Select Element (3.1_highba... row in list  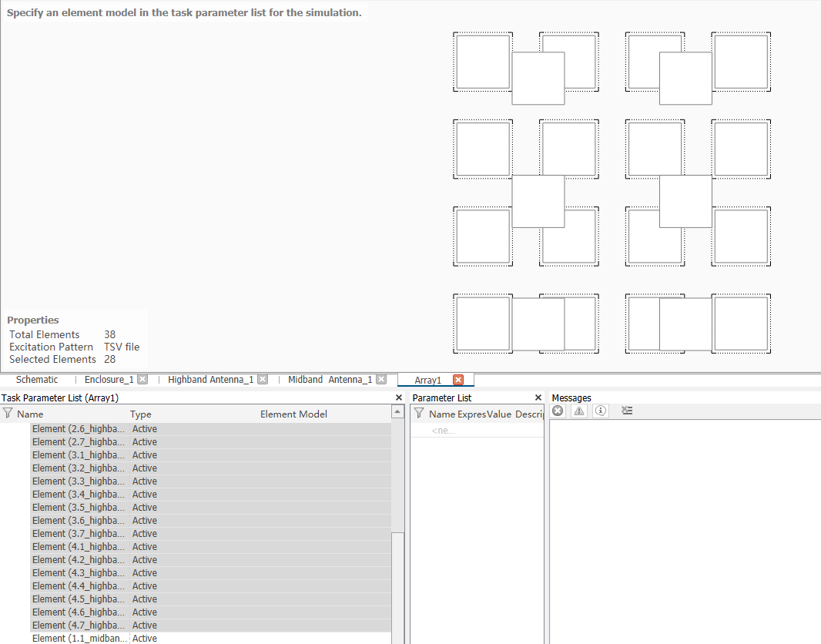[x=77, y=455]
